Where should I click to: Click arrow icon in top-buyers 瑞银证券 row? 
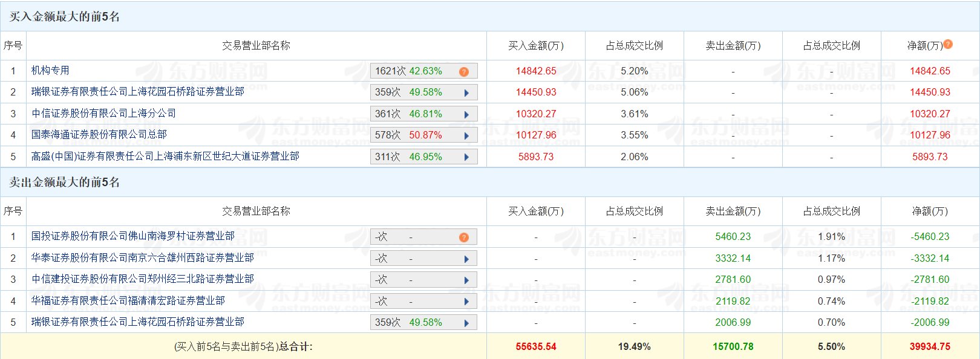[x=466, y=93]
